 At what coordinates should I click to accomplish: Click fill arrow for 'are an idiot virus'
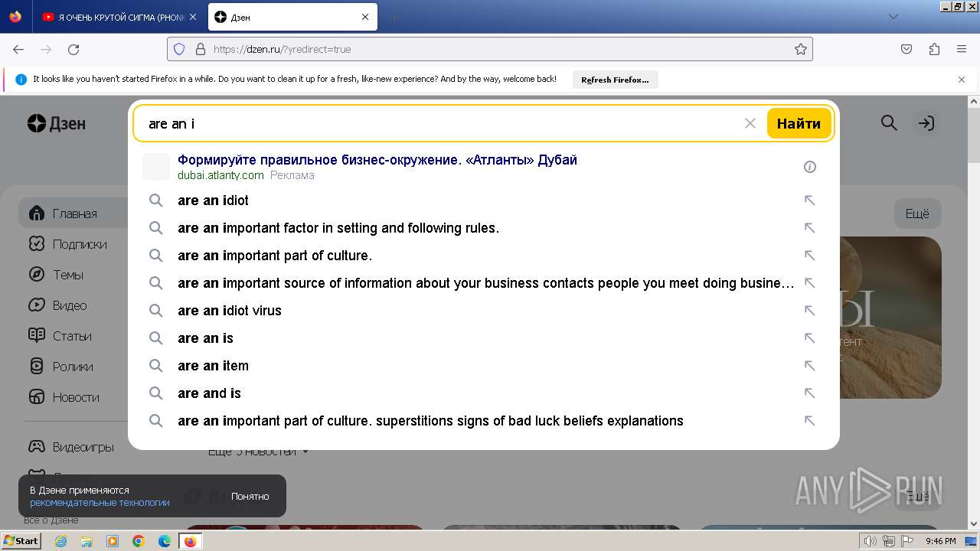point(809,311)
